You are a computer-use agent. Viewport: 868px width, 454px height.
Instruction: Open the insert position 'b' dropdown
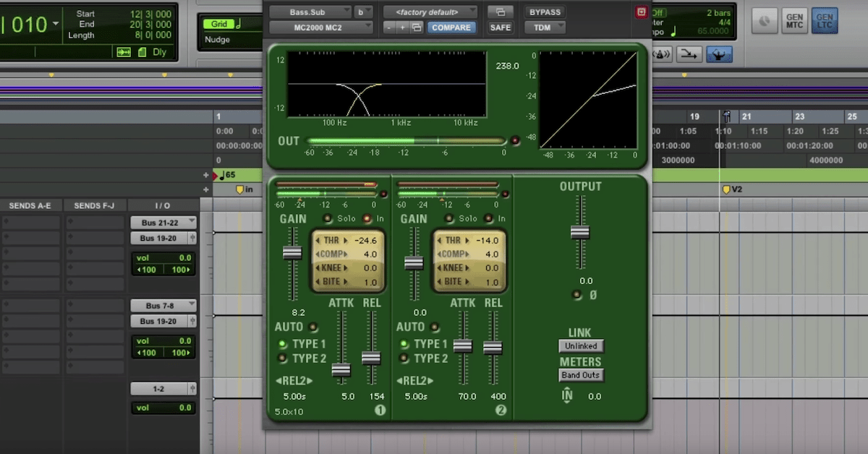[x=364, y=12]
